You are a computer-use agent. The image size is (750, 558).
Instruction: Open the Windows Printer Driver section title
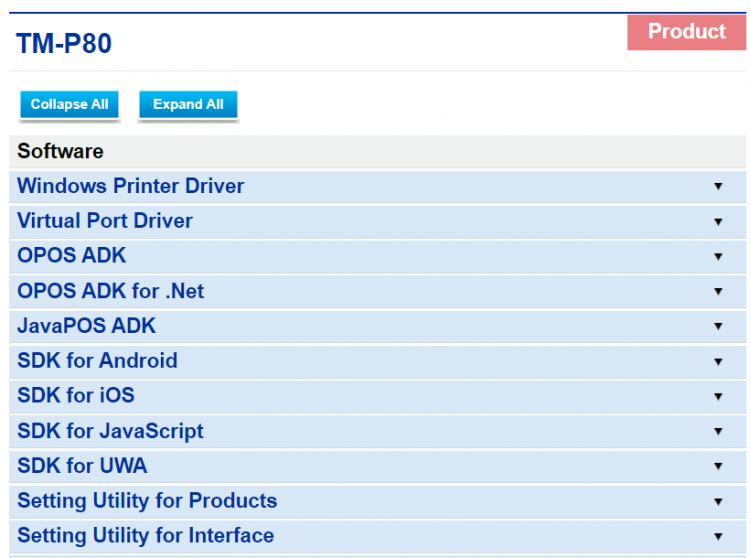point(131,186)
